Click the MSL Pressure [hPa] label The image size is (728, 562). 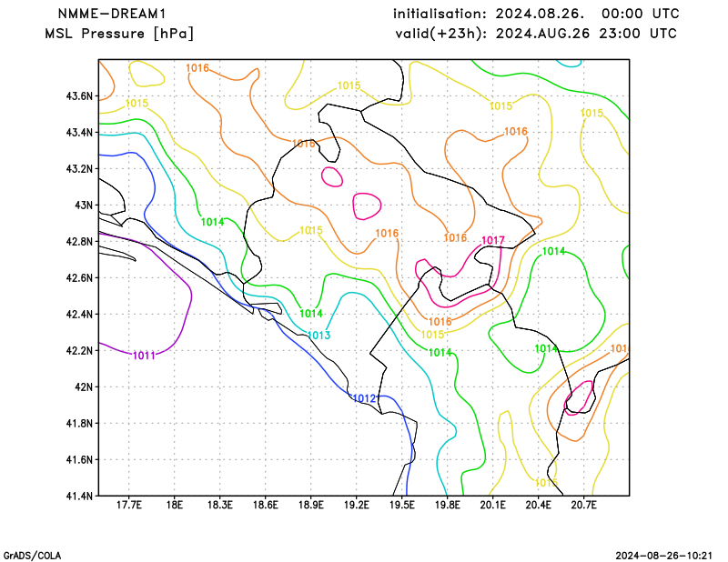tap(119, 34)
